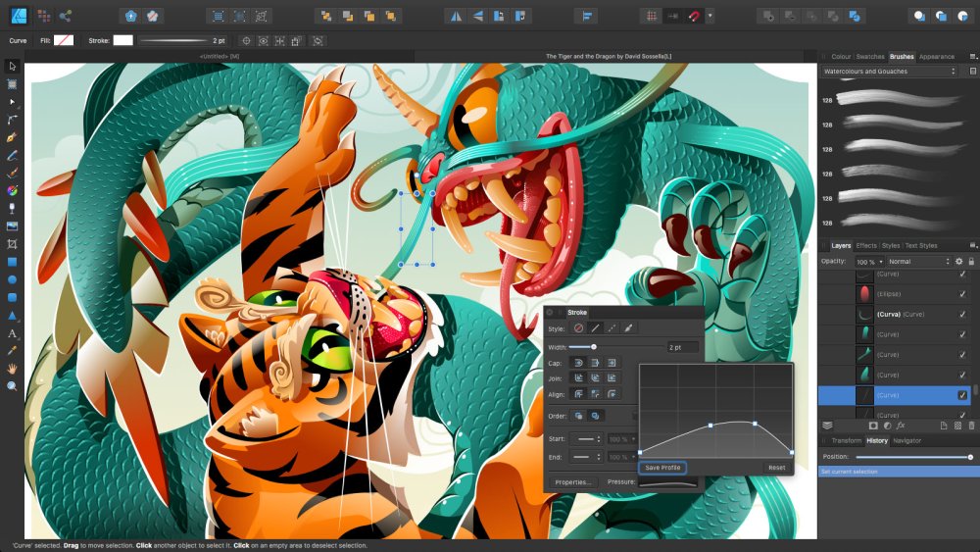Click the Stroke colour swatch in context toolbar
The image size is (980, 552).
click(x=122, y=40)
